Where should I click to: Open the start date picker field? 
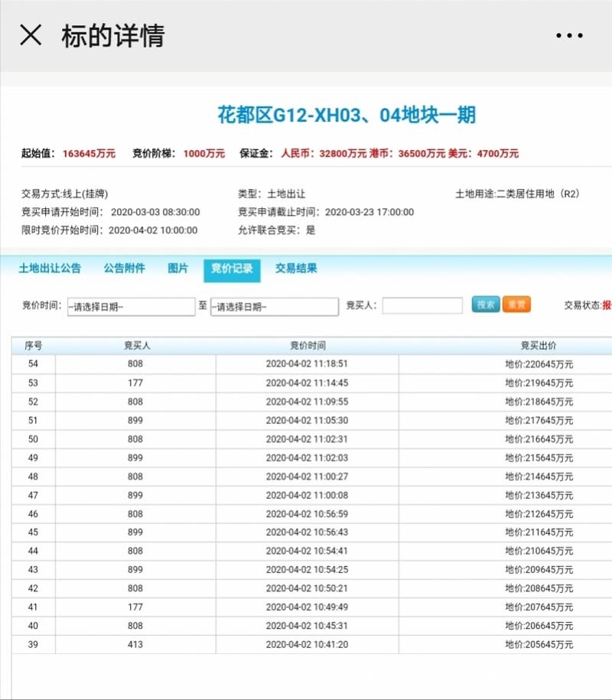click(x=131, y=306)
